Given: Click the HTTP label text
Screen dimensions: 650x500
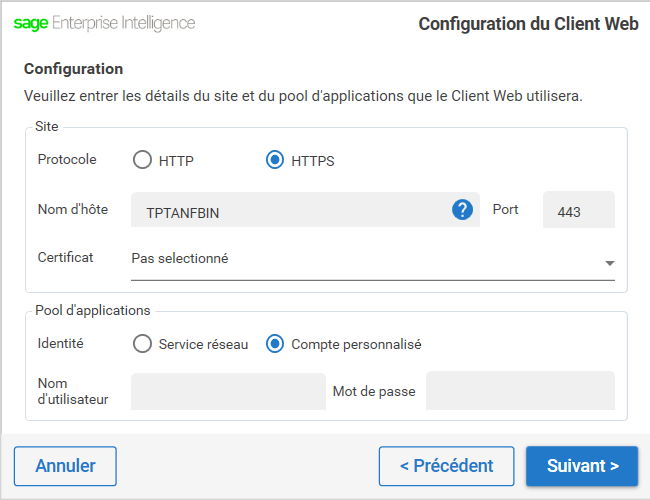Looking at the screenshot, I should pyautogui.click(x=176, y=161).
